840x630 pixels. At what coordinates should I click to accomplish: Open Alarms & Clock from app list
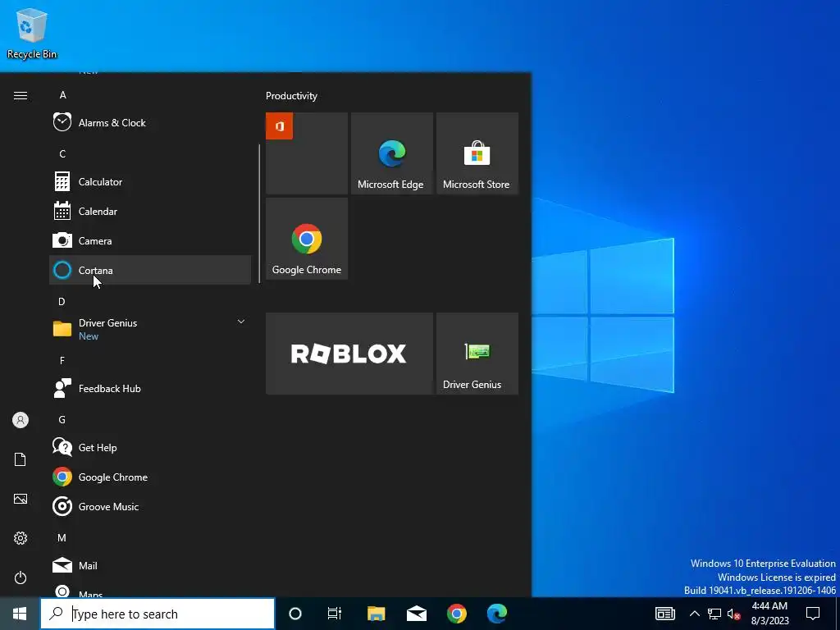pyautogui.click(x=150, y=123)
